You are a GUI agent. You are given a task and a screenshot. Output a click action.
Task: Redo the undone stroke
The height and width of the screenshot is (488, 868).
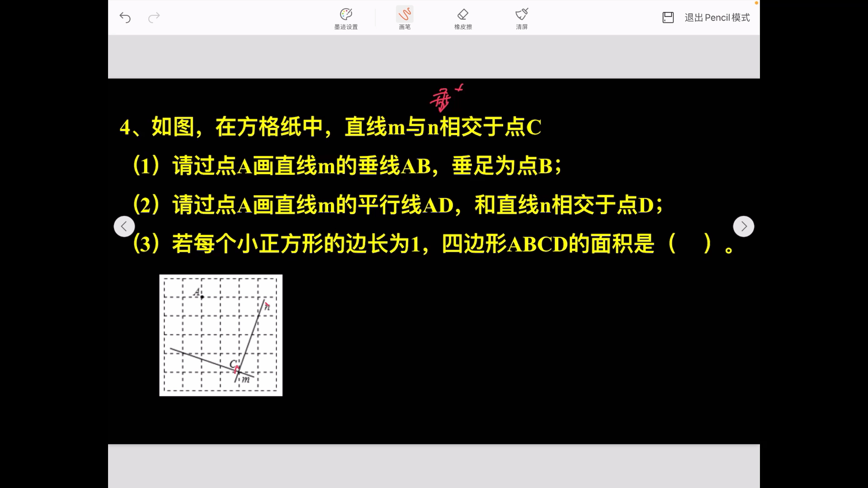click(x=154, y=18)
